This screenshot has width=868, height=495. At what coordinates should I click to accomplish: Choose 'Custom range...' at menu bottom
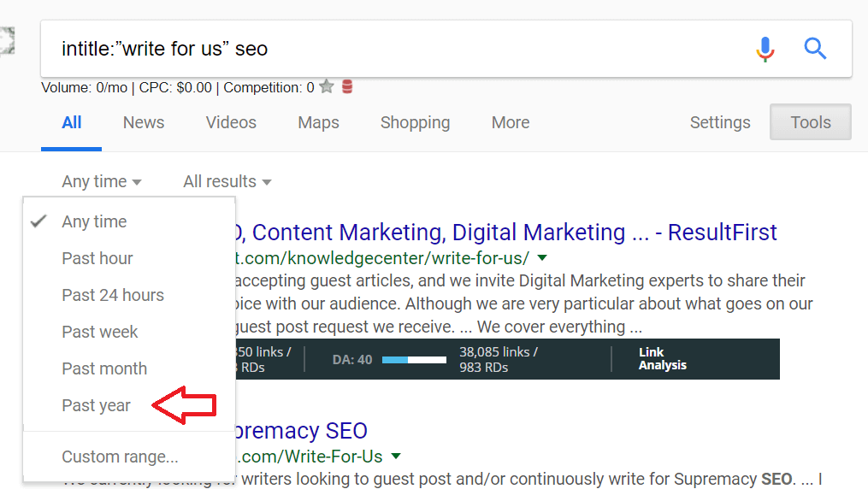coord(119,457)
